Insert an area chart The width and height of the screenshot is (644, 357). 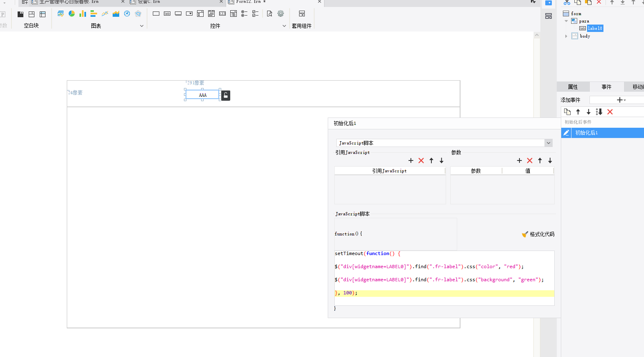116,14
